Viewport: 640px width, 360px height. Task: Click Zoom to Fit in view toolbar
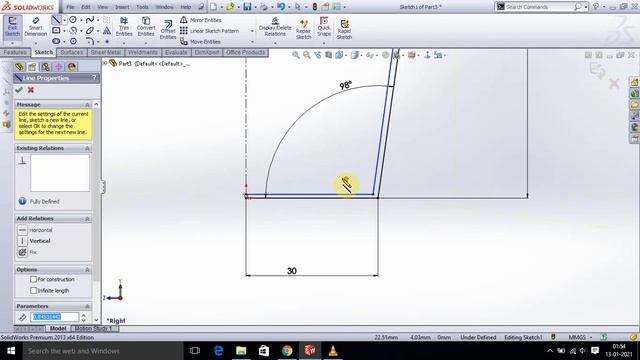point(296,55)
